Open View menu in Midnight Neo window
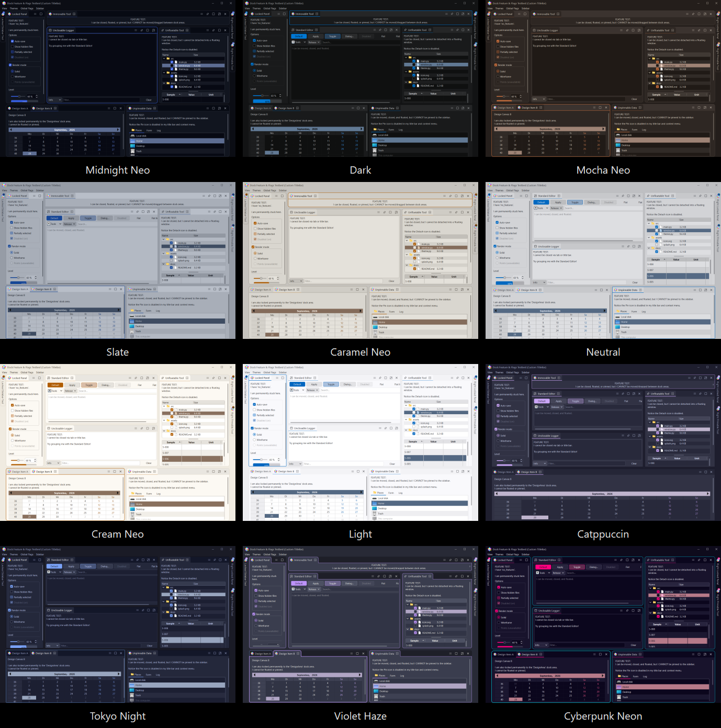 point(4,8)
